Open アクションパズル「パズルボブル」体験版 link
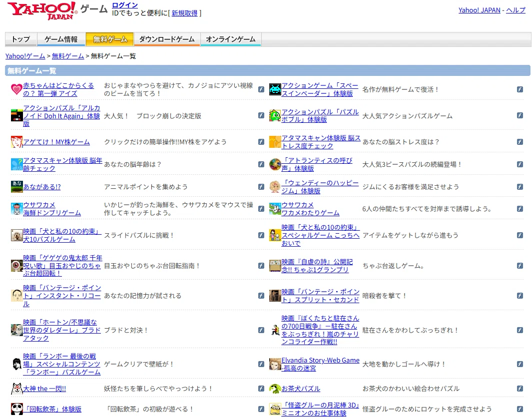This screenshot has height=417, width=532. (320, 116)
